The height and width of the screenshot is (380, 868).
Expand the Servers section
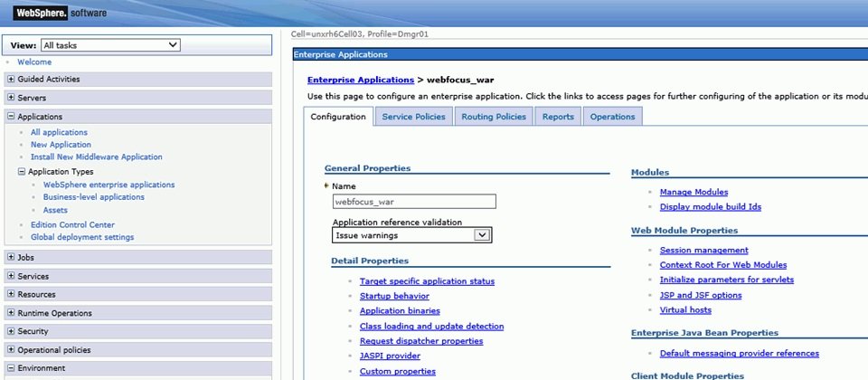click(x=11, y=98)
